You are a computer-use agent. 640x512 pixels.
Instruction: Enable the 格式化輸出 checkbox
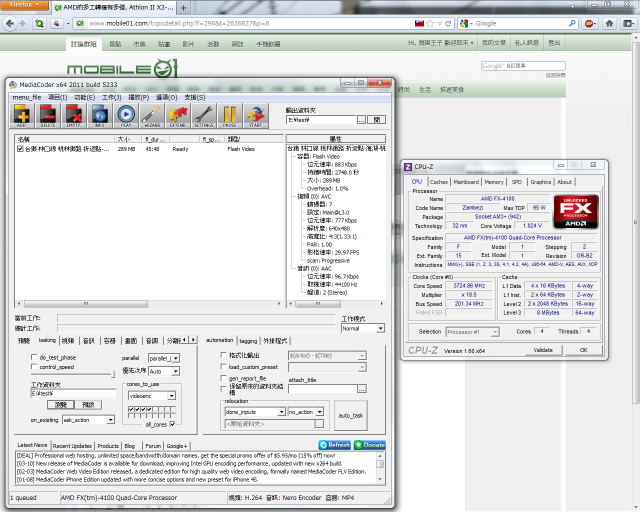(x=223, y=355)
